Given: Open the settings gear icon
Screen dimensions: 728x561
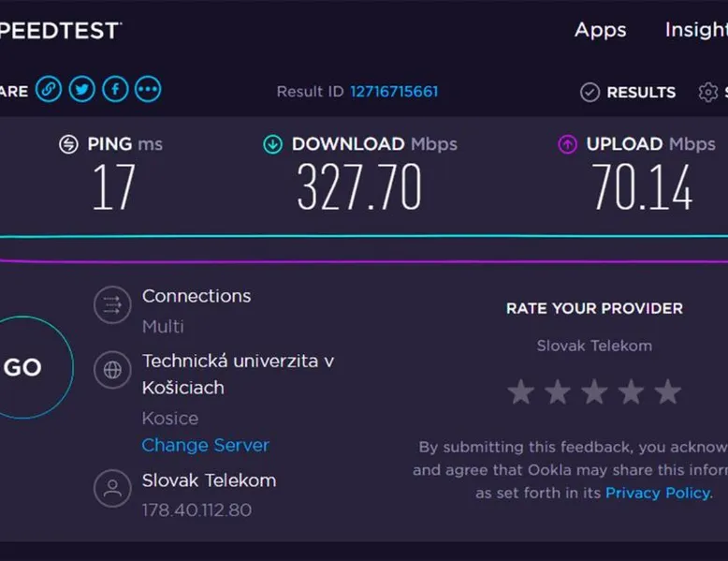Looking at the screenshot, I should click(708, 93).
